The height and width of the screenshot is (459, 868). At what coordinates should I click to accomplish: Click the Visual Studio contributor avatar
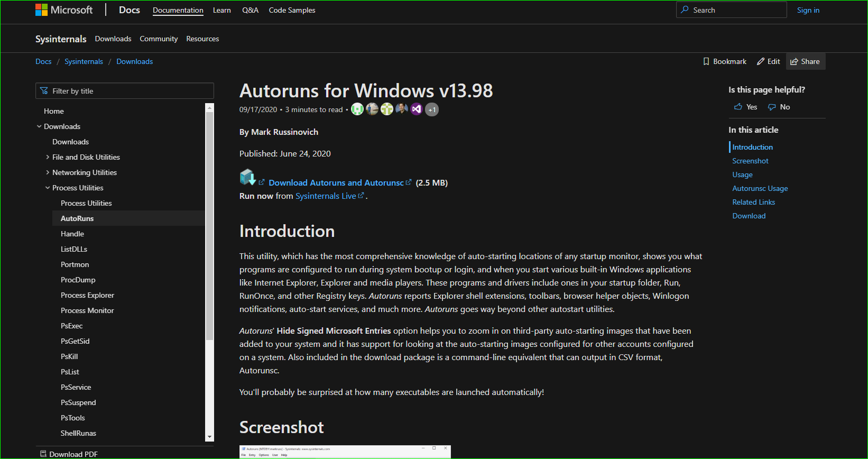(417, 109)
